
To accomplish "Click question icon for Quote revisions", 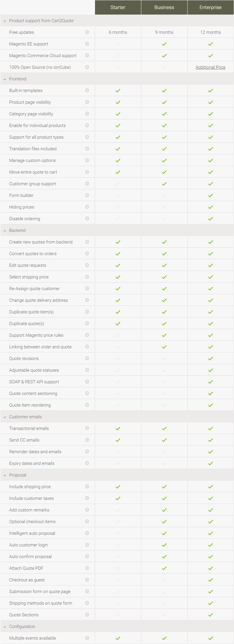I will pos(87,358).
